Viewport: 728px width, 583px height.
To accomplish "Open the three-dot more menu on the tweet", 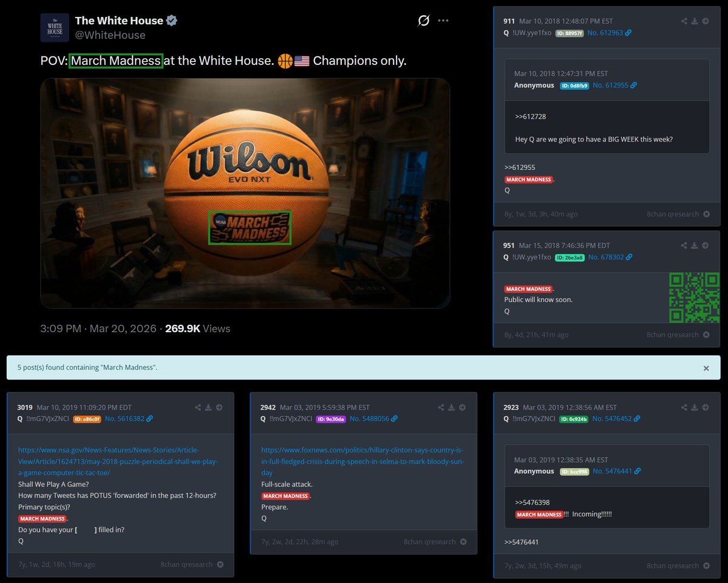I will coord(443,21).
